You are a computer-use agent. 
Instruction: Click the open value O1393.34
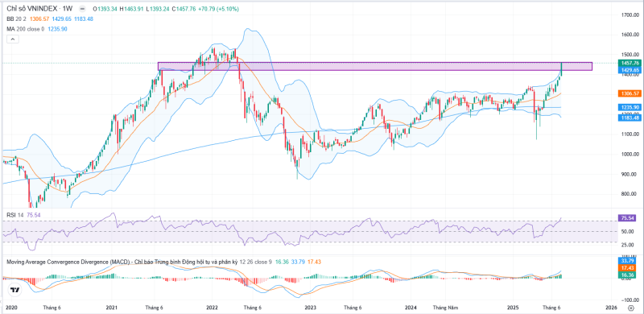(x=105, y=9)
